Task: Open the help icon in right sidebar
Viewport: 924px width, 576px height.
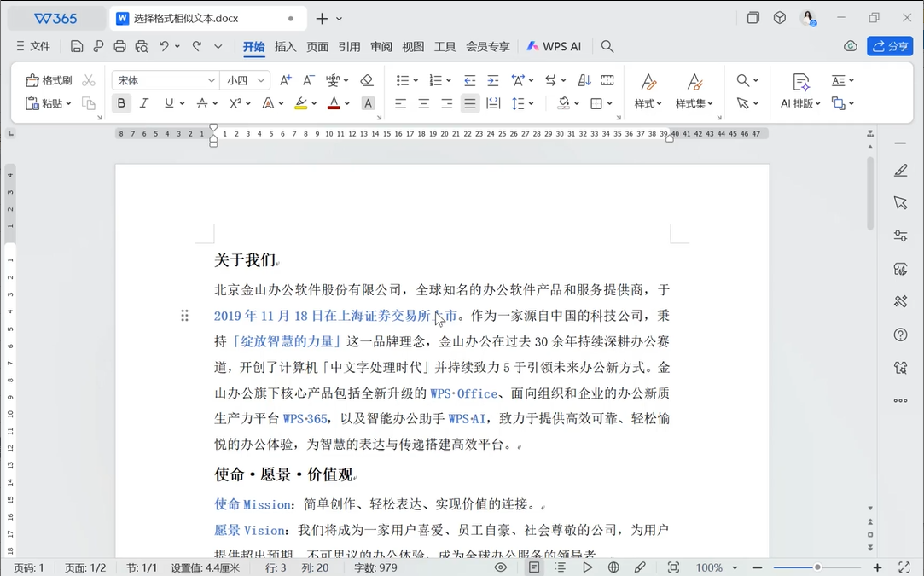Action: click(x=900, y=335)
